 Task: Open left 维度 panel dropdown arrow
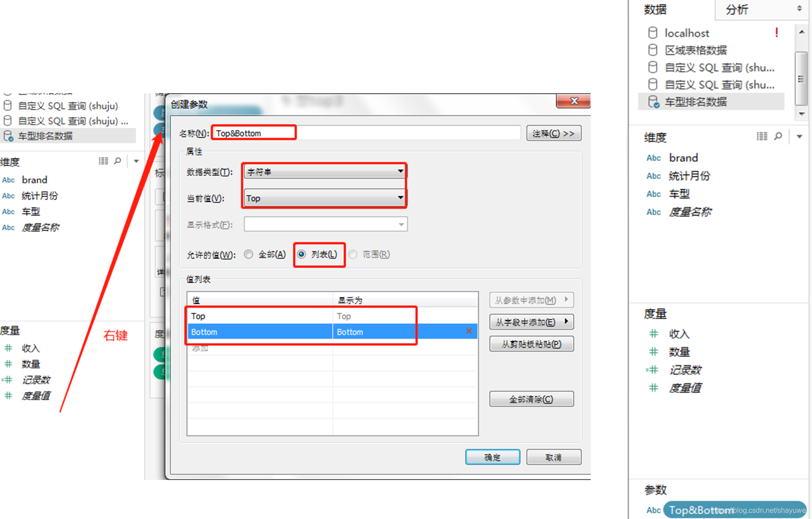pos(136,161)
